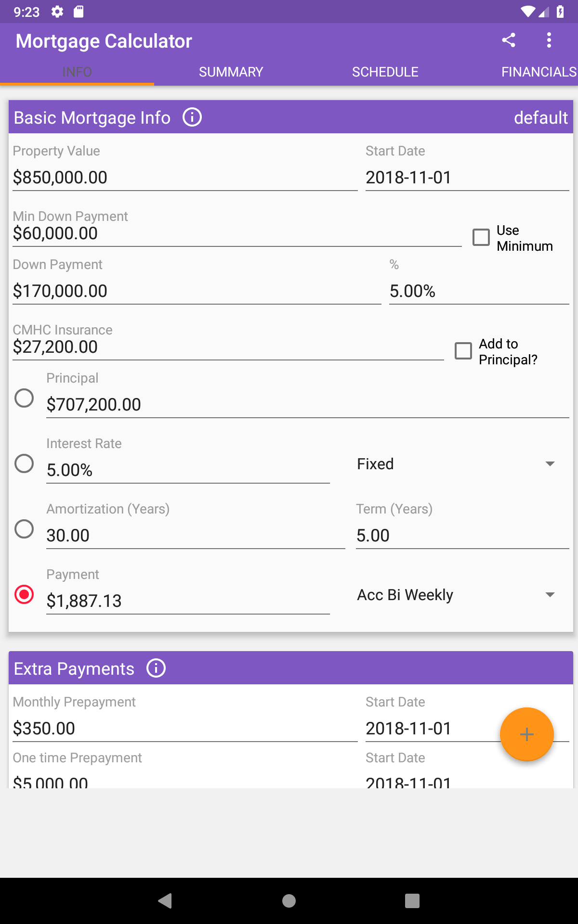
Task: Edit the Property Value field
Action: (x=184, y=178)
